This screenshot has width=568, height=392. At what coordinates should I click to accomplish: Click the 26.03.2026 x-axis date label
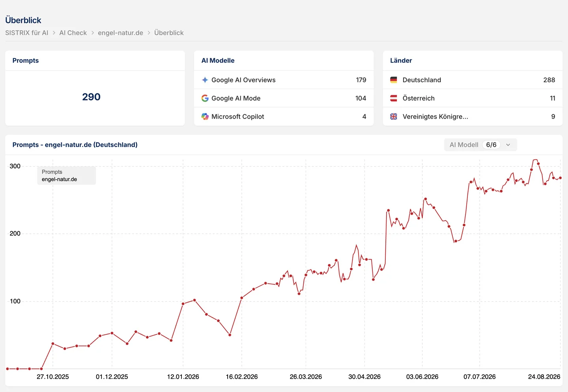tap(306, 377)
